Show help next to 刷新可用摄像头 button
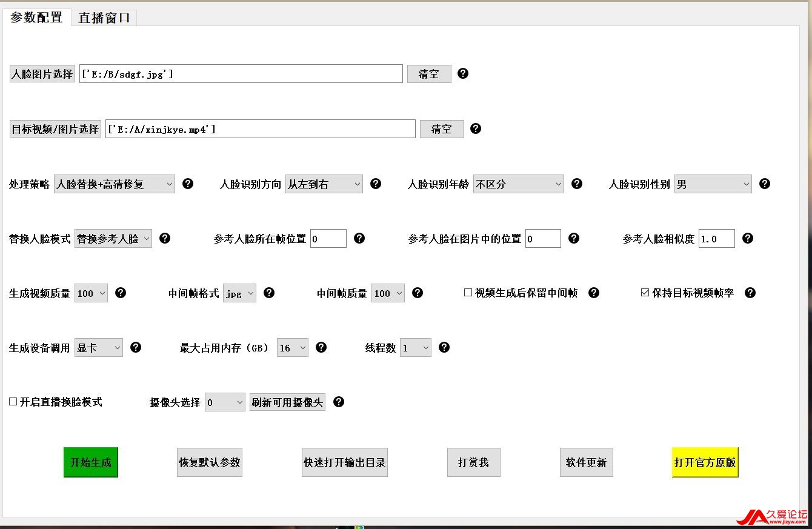 [x=339, y=402]
